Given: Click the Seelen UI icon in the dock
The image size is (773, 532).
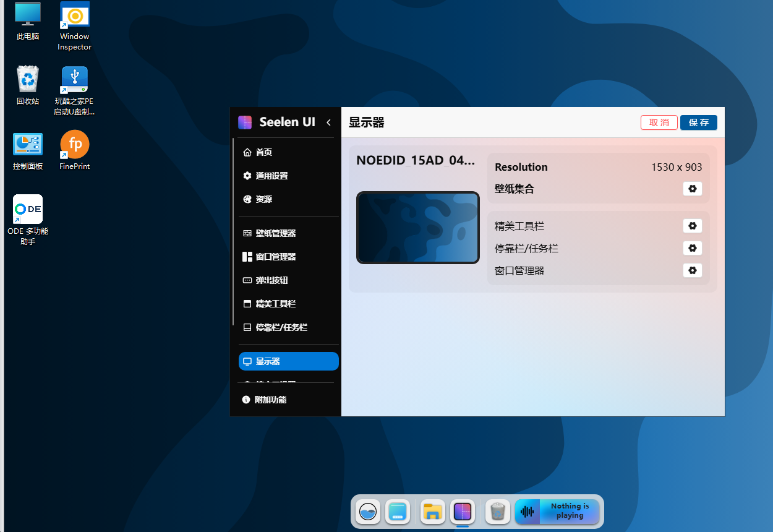Looking at the screenshot, I should [x=463, y=512].
